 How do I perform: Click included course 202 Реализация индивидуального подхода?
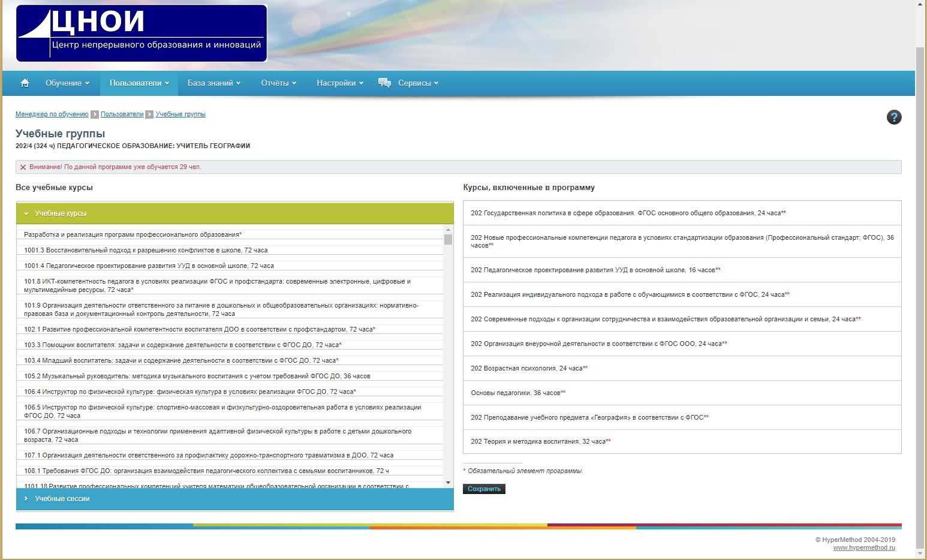tap(682, 294)
